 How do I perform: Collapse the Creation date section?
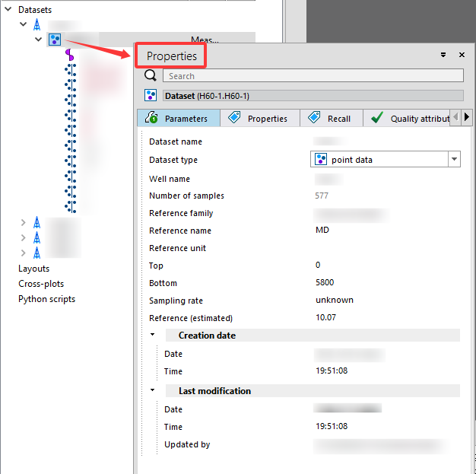click(x=152, y=335)
